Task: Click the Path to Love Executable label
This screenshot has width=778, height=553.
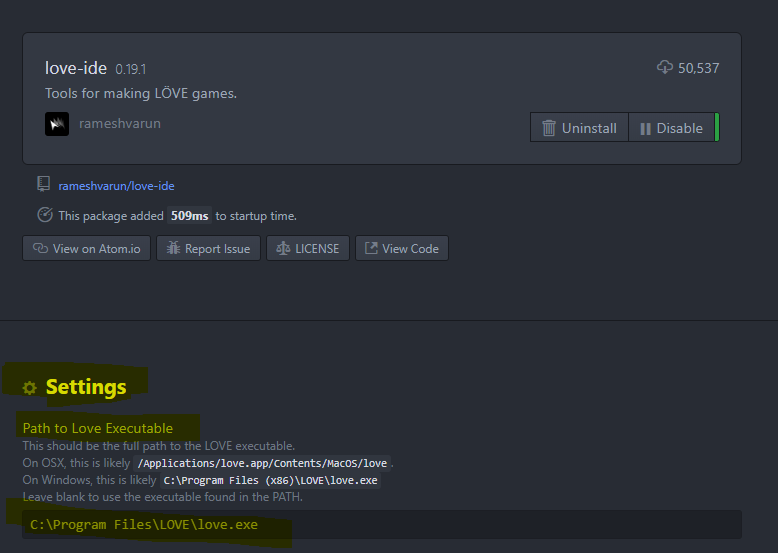Action: (x=98, y=428)
